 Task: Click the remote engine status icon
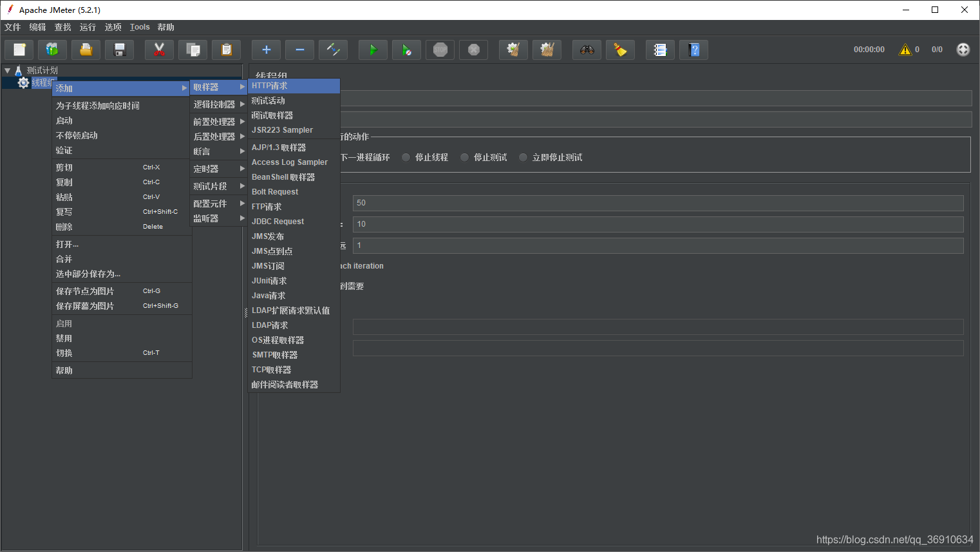963,50
